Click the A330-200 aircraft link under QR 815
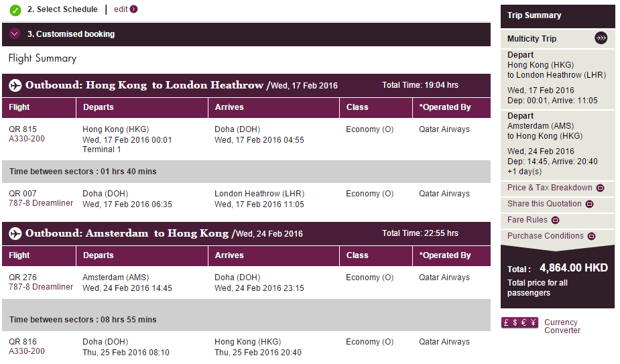 click(x=27, y=139)
